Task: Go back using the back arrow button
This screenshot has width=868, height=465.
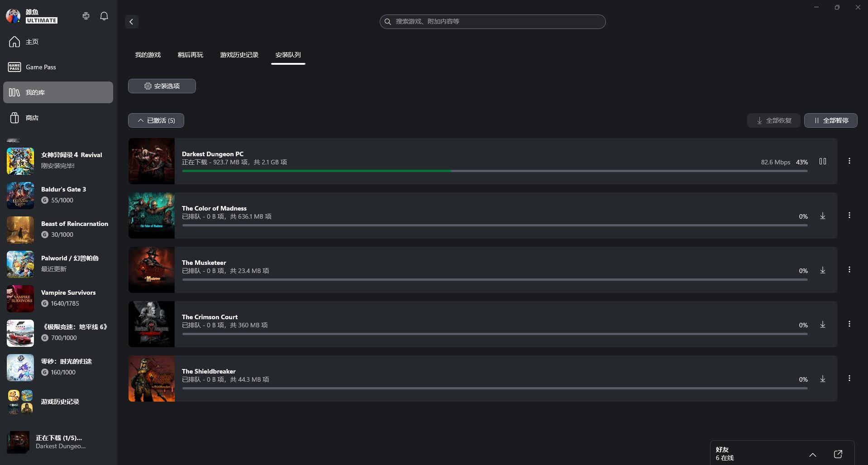Action: click(x=132, y=22)
